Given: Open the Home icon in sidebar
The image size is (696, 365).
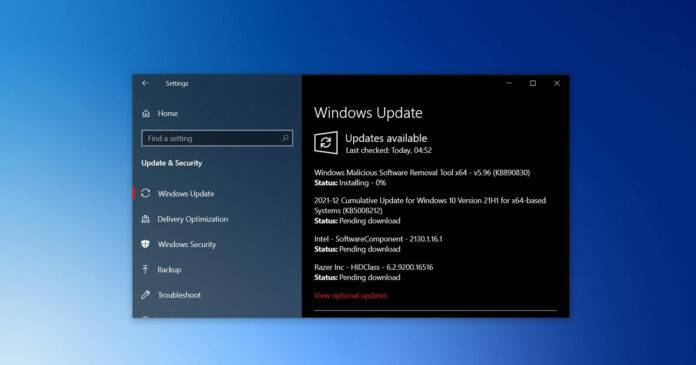Looking at the screenshot, I should click(x=146, y=114).
